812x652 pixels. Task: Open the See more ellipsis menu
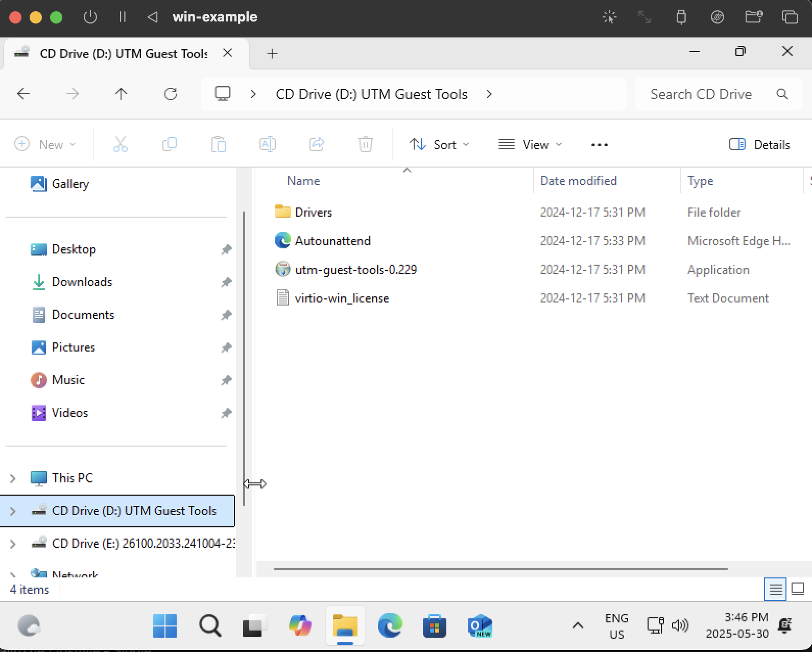pyautogui.click(x=599, y=145)
